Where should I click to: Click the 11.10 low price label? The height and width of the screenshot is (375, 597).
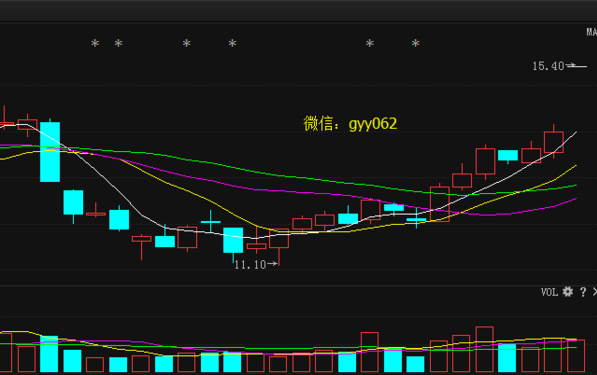click(x=250, y=265)
